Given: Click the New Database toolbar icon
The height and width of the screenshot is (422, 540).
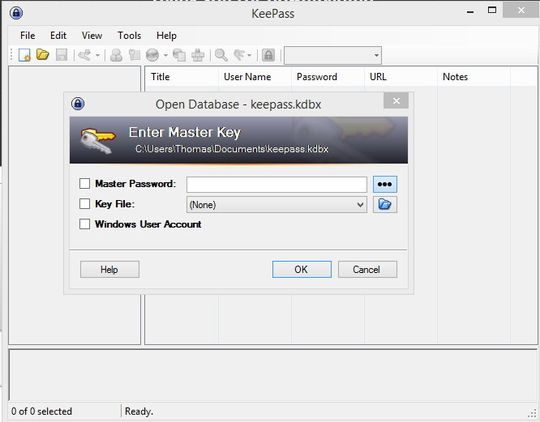Looking at the screenshot, I should pos(25,55).
